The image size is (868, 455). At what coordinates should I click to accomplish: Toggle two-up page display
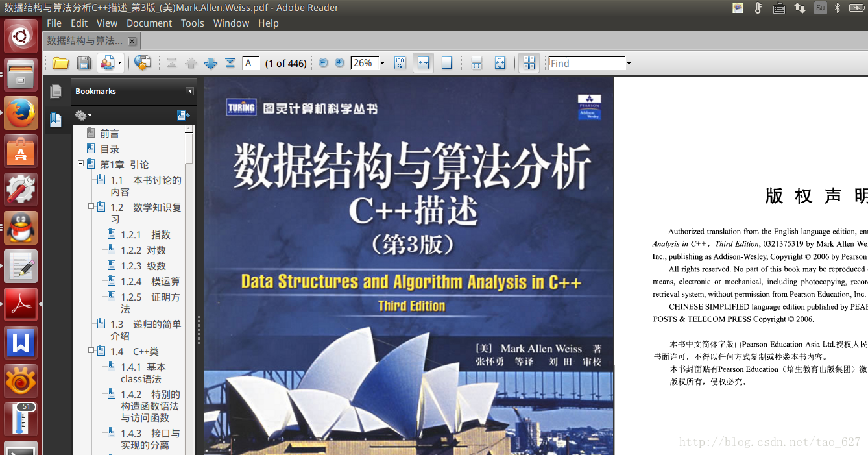(x=529, y=63)
